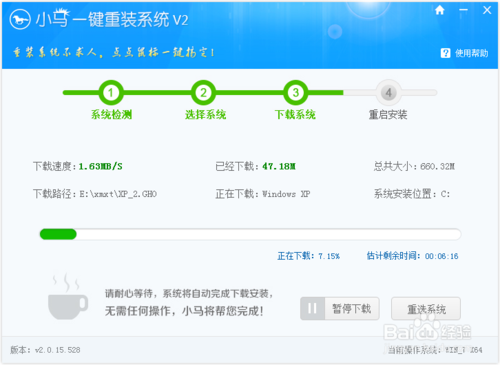The image size is (500, 365).
Task: Select step 3 circle 下载系统
Action: coord(296,93)
